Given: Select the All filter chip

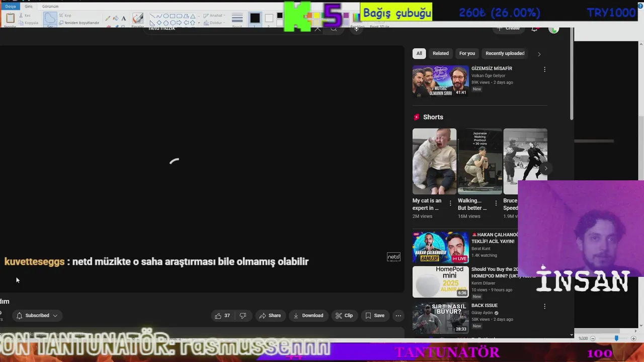Looking at the screenshot, I should coord(419,53).
